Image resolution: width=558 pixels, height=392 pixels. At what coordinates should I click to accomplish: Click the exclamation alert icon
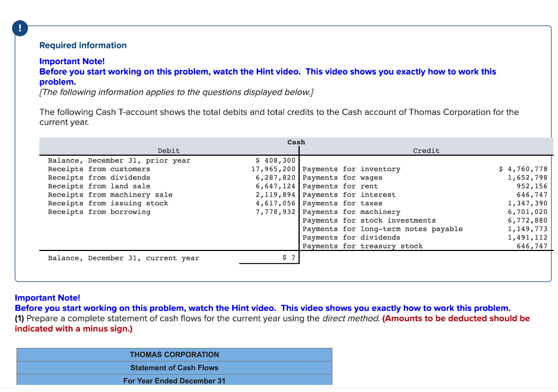[20, 28]
